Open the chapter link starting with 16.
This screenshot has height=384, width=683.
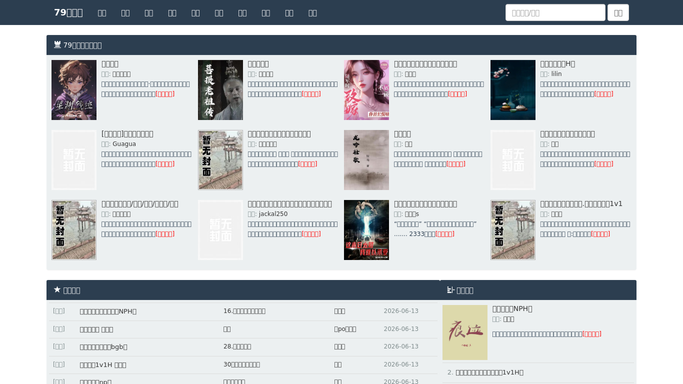coord(244,311)
